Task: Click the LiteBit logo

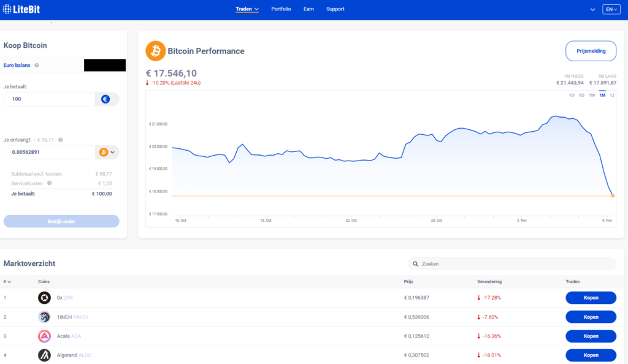Action: click(x=24, y=9)
